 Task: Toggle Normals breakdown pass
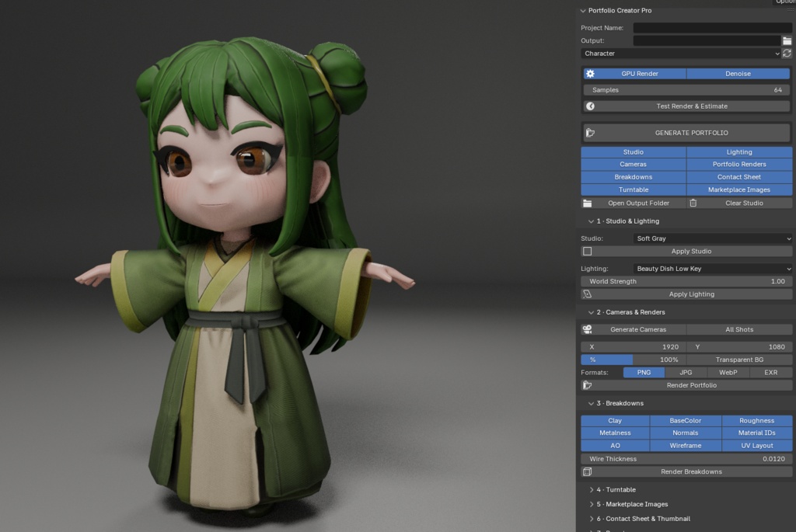(x=686, y=433)
